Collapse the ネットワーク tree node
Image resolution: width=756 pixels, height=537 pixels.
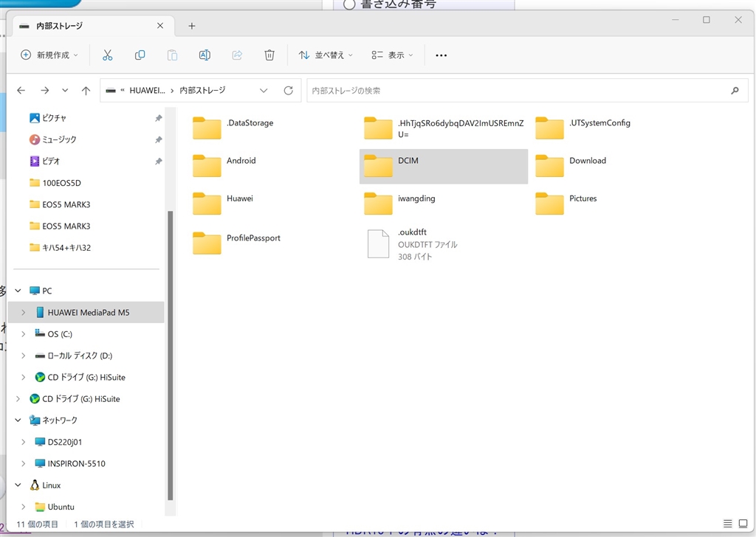18,420
